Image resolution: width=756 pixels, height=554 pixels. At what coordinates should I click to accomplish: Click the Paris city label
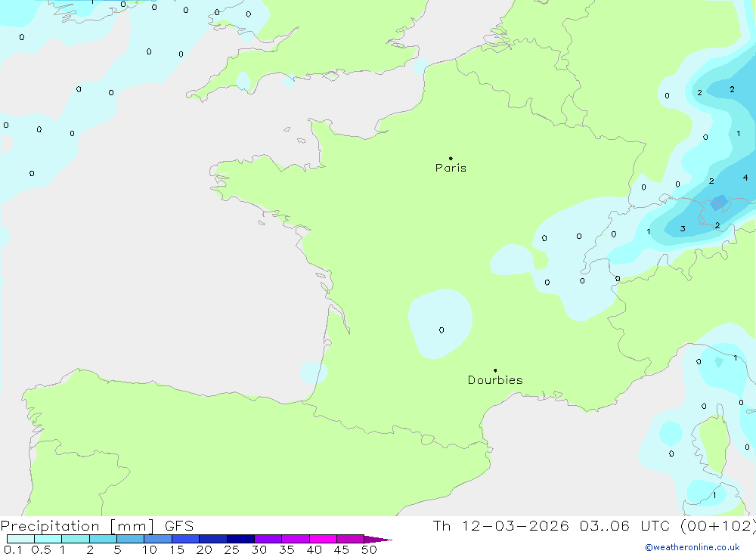pyautogui.click(x=451, y=168)
